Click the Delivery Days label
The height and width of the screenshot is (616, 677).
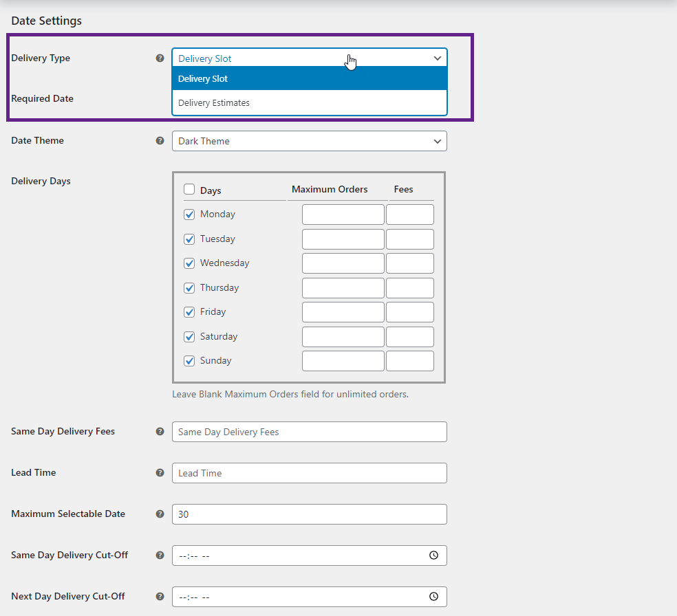[x=41, y=181]
